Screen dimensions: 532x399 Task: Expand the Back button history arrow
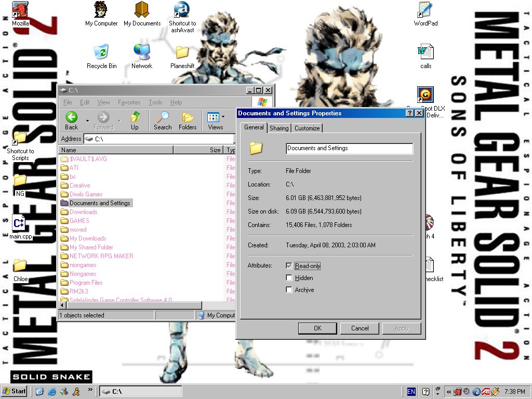pyautogui.click(x=87, y=121)
